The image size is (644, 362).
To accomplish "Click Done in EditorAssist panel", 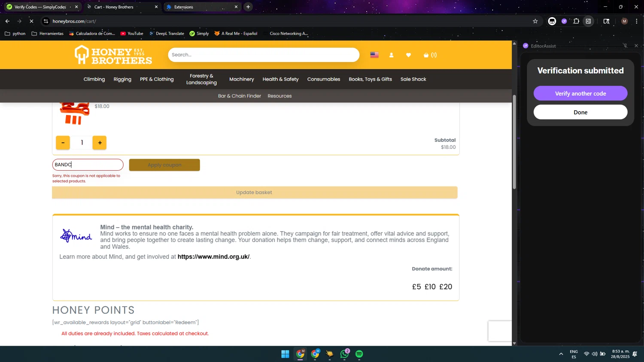I will coord(580,112).
